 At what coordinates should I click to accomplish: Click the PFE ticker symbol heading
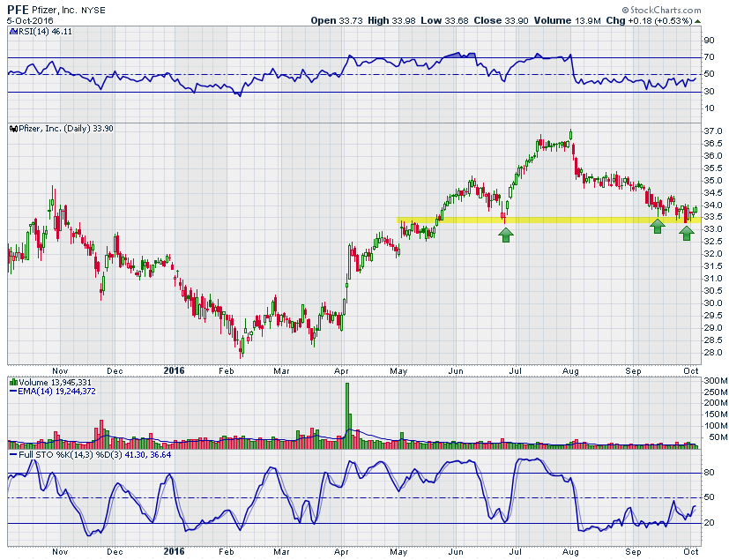19,9
